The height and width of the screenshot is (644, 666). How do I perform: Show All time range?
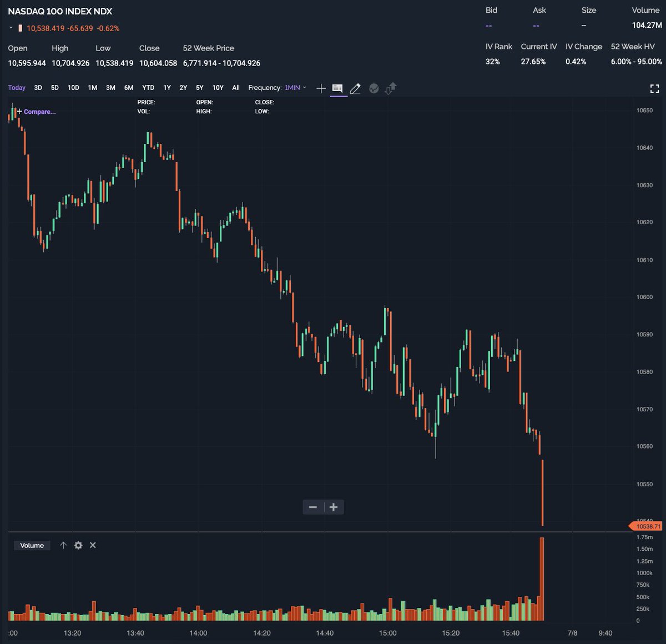point(236,88)
